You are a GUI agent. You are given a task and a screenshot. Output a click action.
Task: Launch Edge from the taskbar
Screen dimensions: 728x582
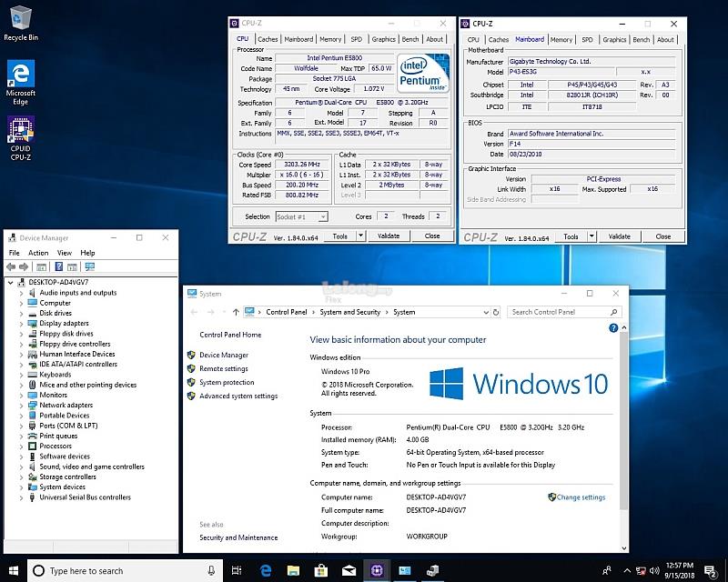(266, 571)
